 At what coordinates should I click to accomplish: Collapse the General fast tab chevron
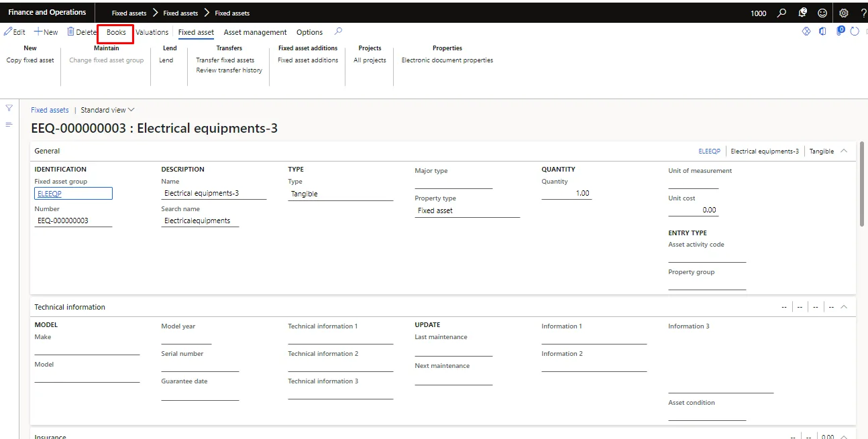tap(844, 151)
